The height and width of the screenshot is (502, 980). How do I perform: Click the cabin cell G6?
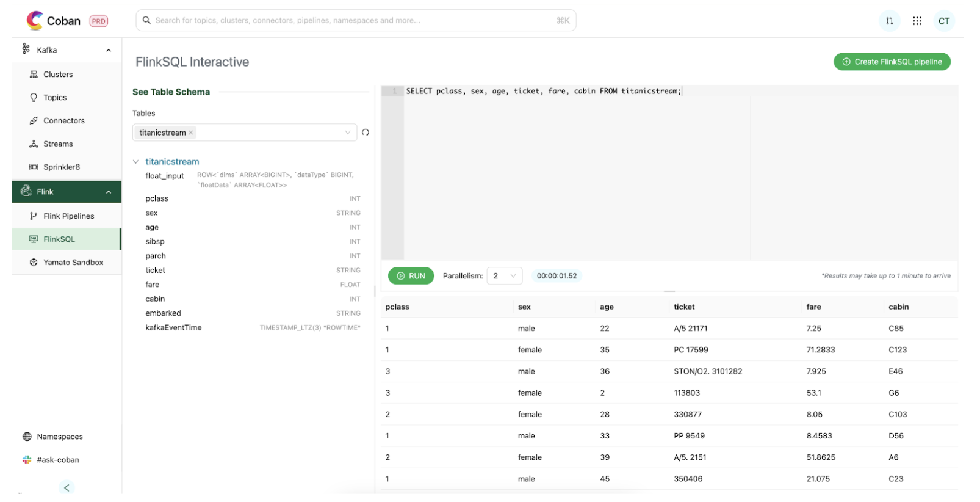pos(894,393)
